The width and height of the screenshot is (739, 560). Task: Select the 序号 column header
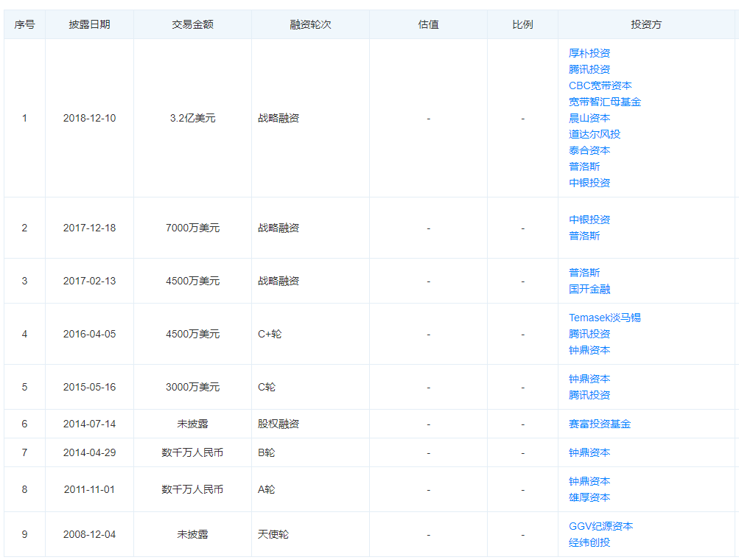(x=24, y=24)
